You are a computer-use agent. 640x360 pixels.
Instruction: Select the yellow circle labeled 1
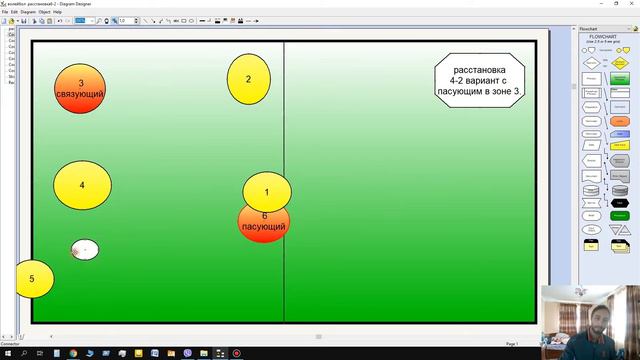point(267,192)
